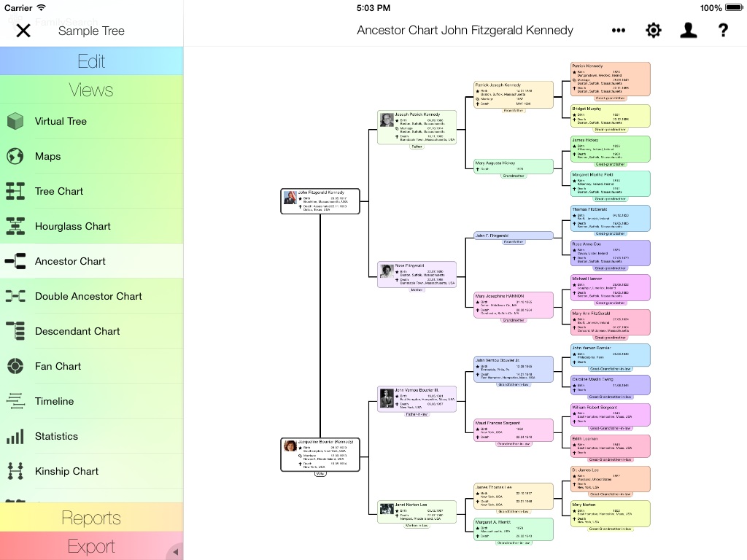Click John Fitzgerald Kennedy's photo thumbnail

[x=290, y=197]
